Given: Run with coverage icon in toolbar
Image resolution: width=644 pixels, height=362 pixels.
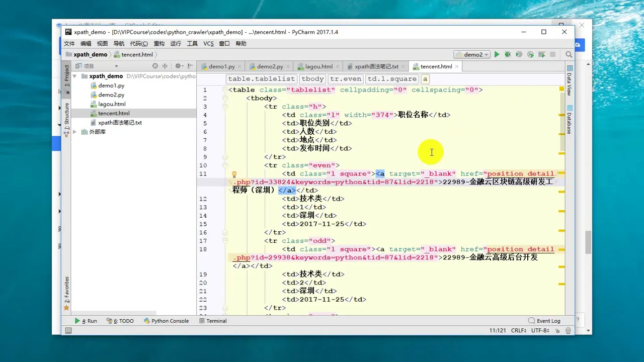Looking at the screenshot, I should (519, 54).
